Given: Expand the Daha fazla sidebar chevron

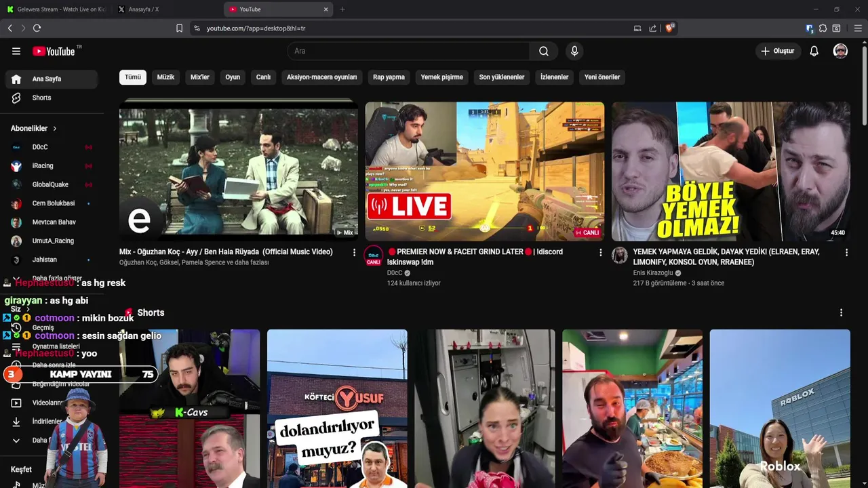Looking at the screenshot, I should [16, 440].
